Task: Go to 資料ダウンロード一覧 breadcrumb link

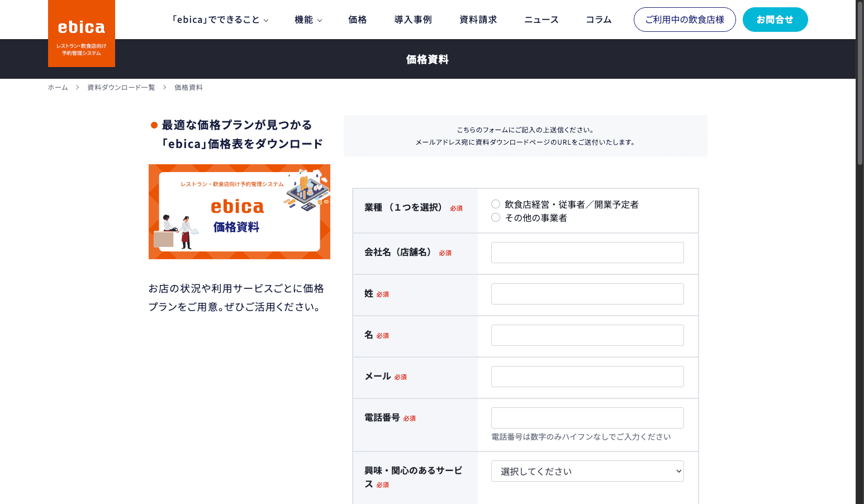Action: tap(121, 87)
